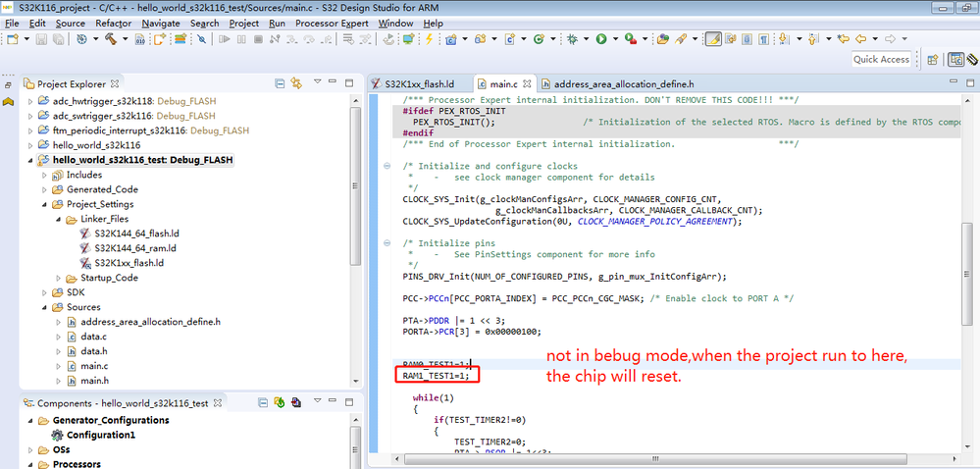The height and width of the screenshot is (469, 980).
Task: Click the New wizard toolbar icon
Action: (12, 39)
